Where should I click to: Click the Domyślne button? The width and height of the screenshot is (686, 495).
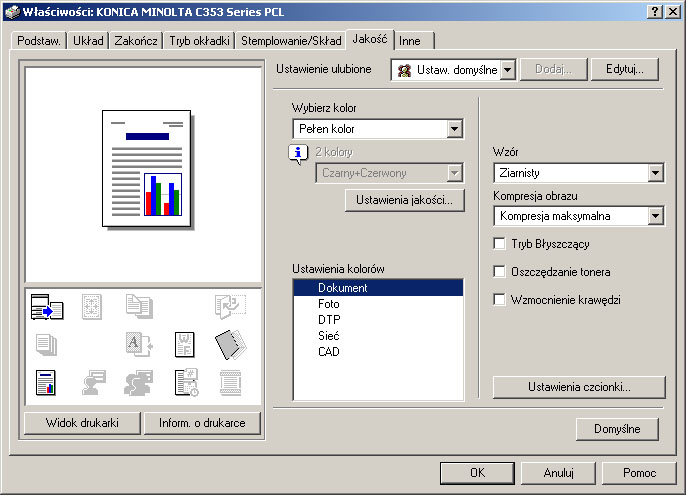(x=617, y=429)
